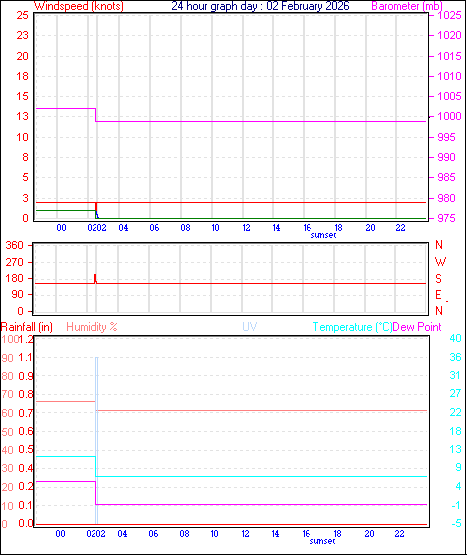Select the 1015 barometer axis value
The width and height of the screenshot is (467, 559).
coord(449,56)
